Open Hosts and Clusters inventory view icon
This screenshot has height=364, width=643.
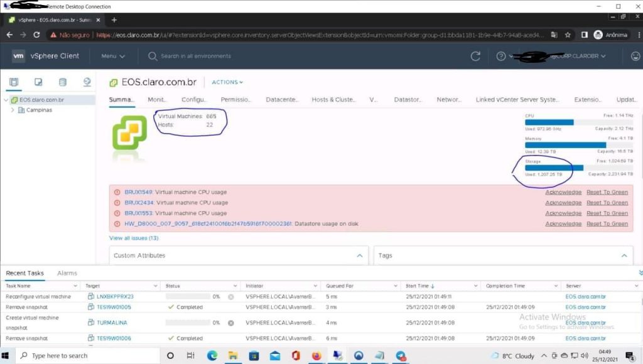[x=14, y=82]
